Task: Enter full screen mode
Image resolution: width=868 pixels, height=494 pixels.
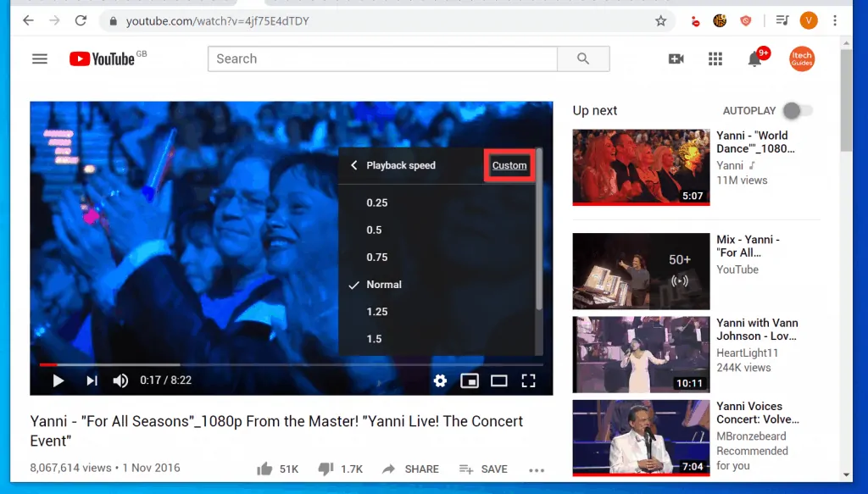Action: click(529, 380)
